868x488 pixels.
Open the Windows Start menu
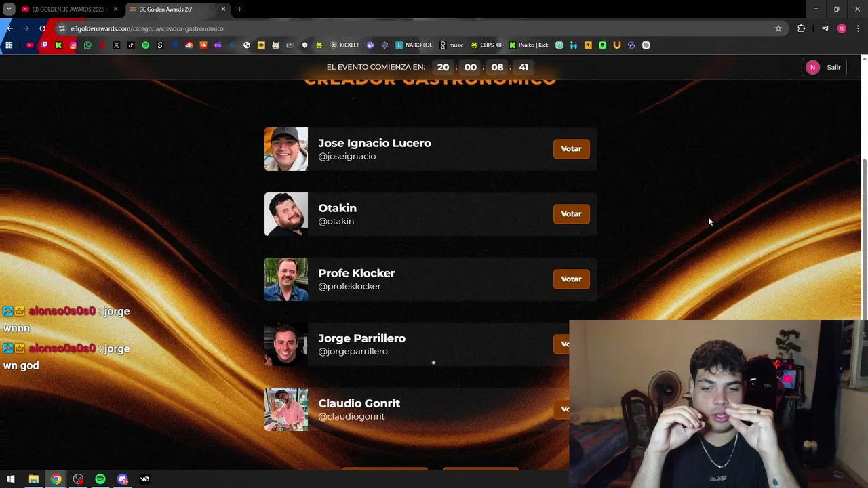[10, 479]
